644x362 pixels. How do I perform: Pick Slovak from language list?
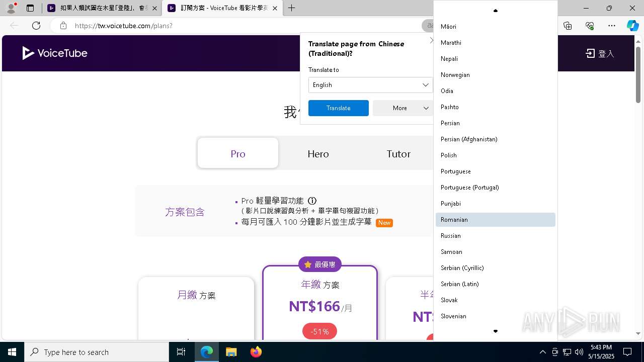[x=496, y=300]
